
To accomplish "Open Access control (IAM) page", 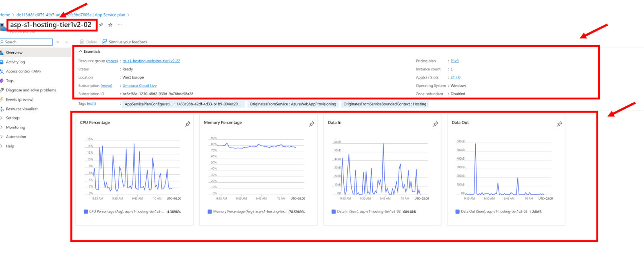I will tap(23, 71).
